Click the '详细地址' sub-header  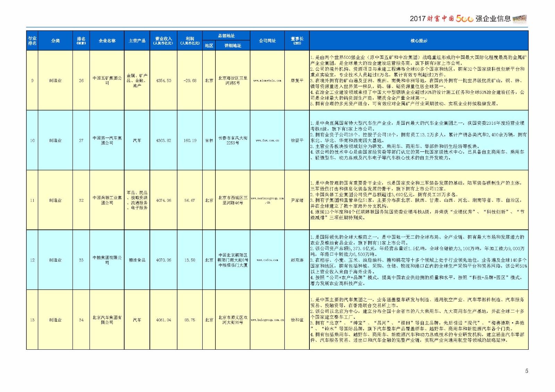click(232, 45)
